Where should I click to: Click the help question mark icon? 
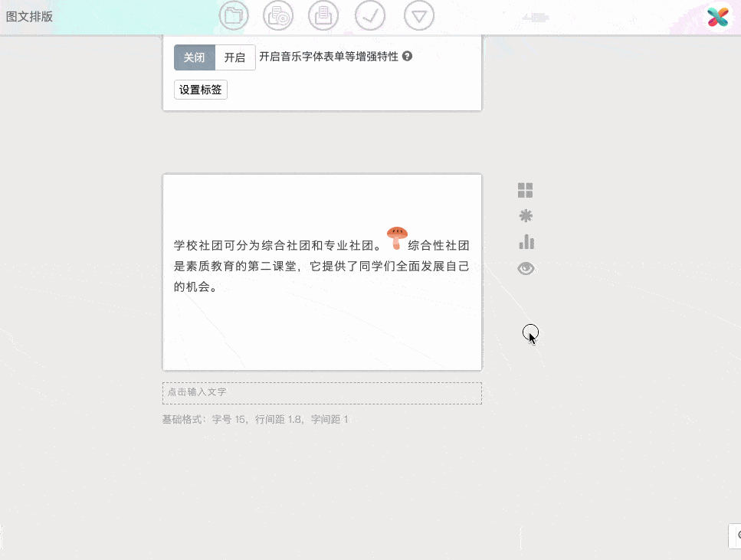coord(408,56)
